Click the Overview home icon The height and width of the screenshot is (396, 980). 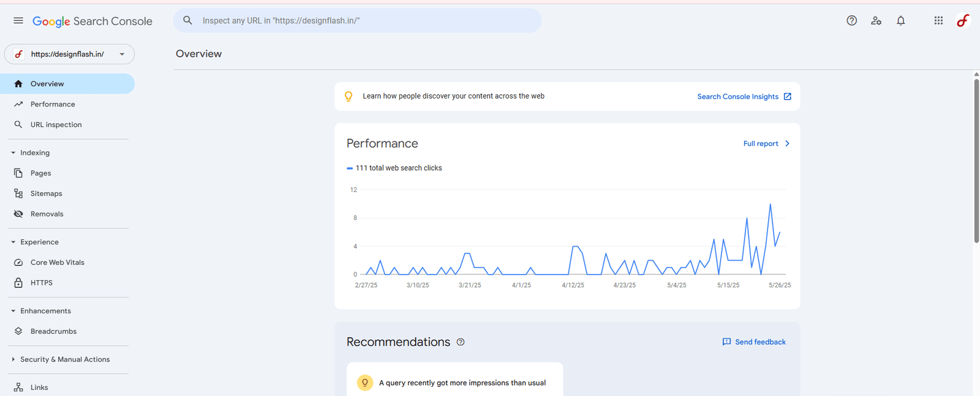[x=18, y=84]
